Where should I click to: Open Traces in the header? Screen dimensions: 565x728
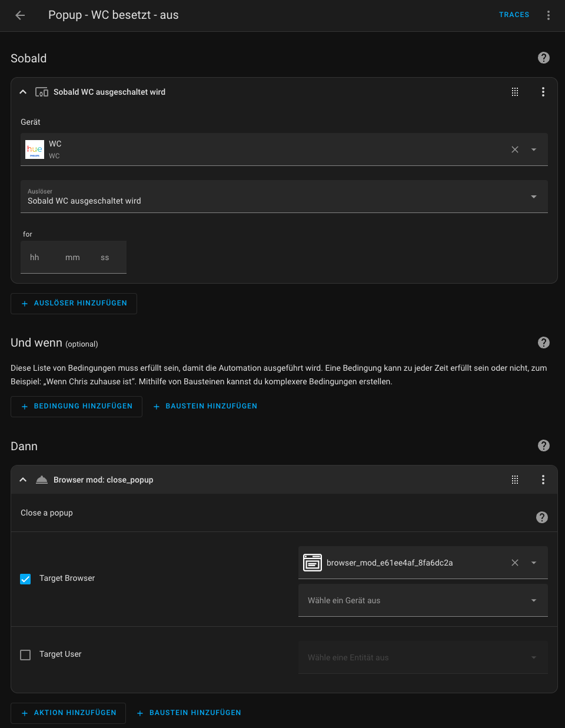(514, 15)
